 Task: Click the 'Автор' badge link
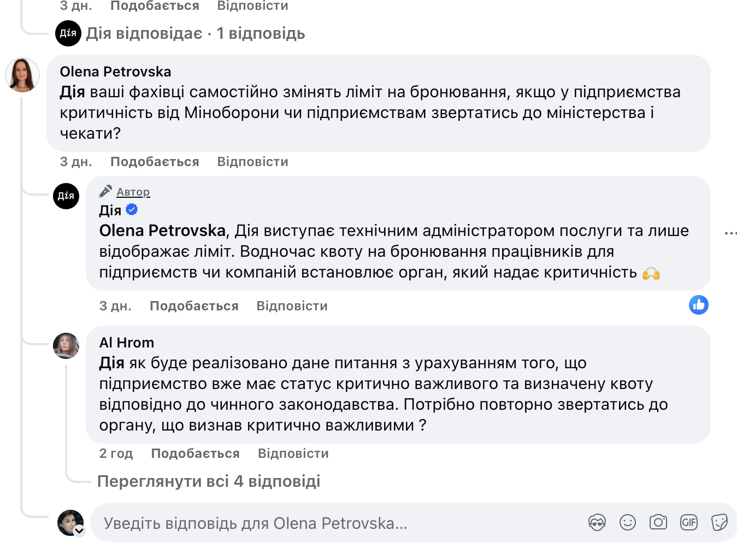[133, 192]
